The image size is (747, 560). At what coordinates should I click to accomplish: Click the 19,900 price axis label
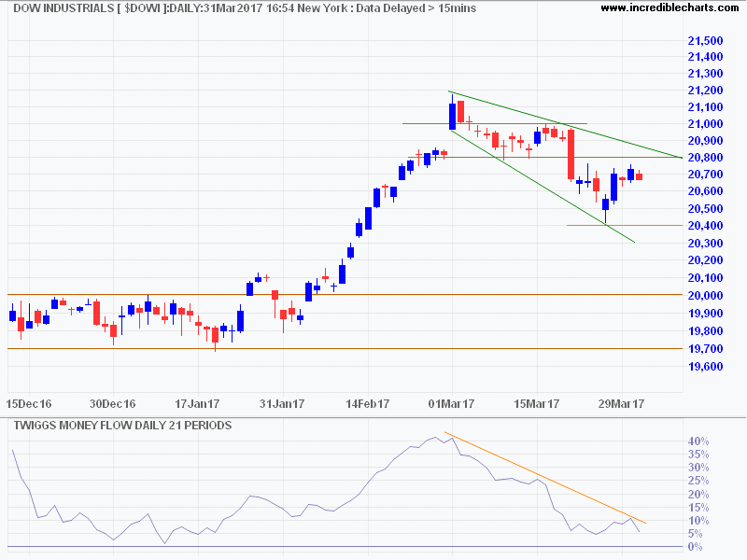706,313
